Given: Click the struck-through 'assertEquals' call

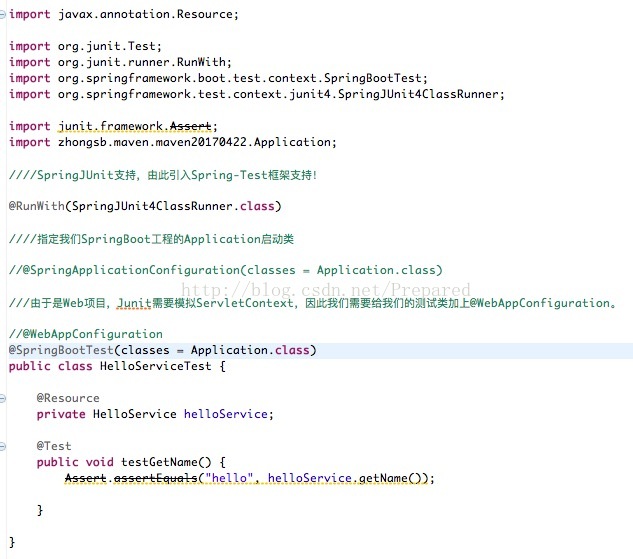Looking at the screenshot, I should [x=155, y=478].
